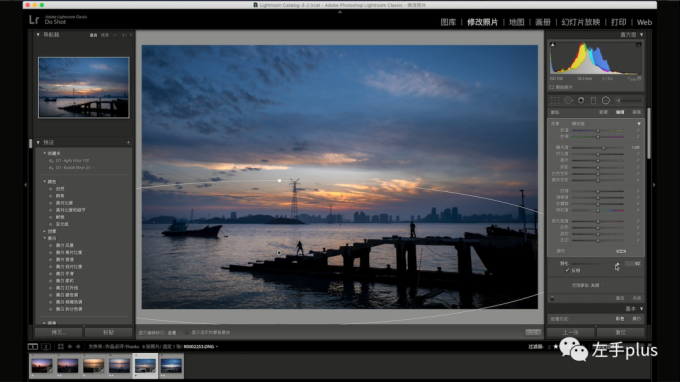Adjust the 饱和度 saturation slider

598,210
